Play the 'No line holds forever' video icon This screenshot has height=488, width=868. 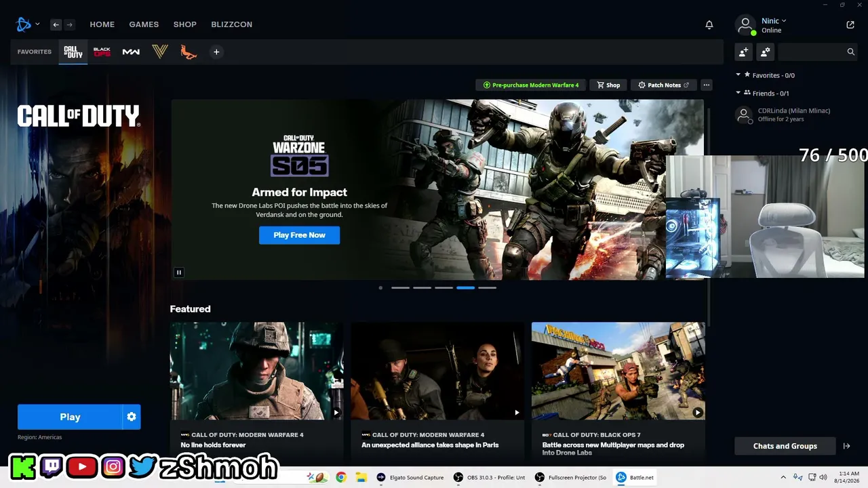tap(336, 412)
